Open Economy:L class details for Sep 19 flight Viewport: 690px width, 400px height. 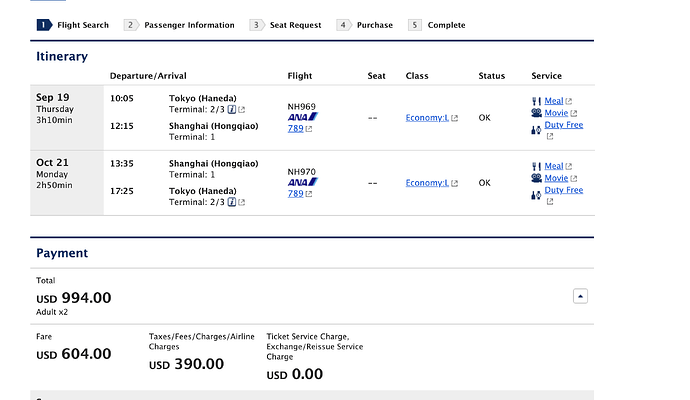point(427,117)
